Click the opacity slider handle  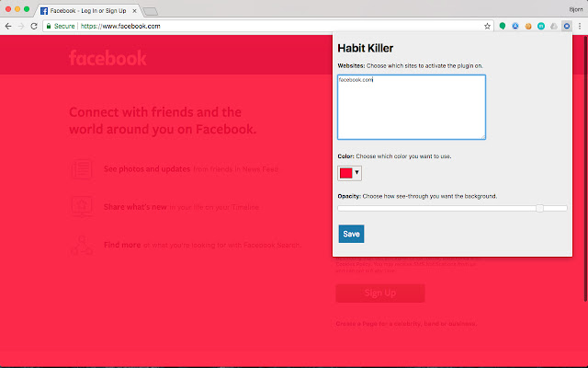pos(539,208)
